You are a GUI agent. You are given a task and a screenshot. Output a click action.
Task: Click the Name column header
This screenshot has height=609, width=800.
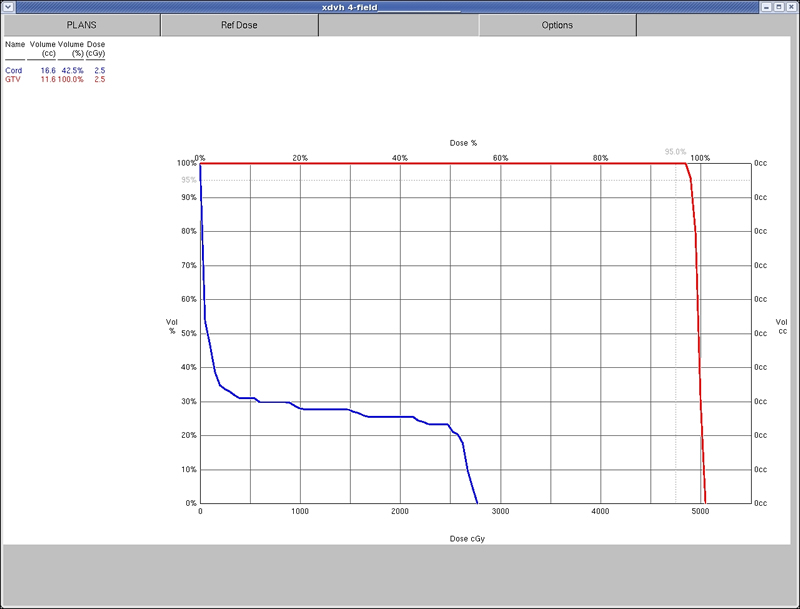[15, 45]
